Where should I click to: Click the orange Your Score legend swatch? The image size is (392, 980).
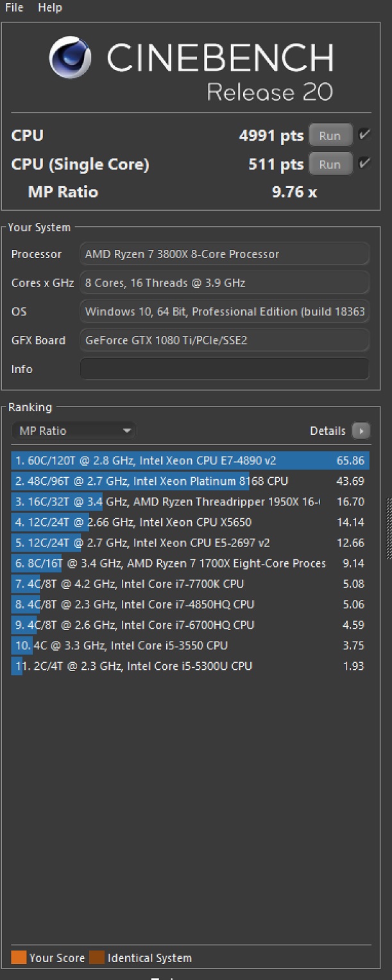(19, 958)
